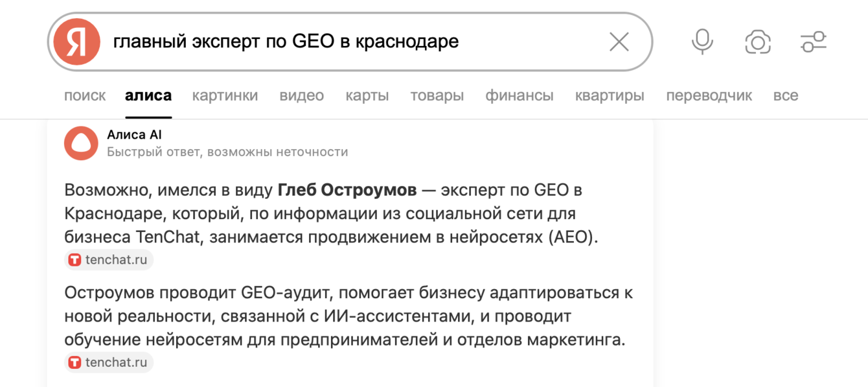Screen dimensions: 868x387
Task: Open the картинки tab
Action: coord(225,96)
